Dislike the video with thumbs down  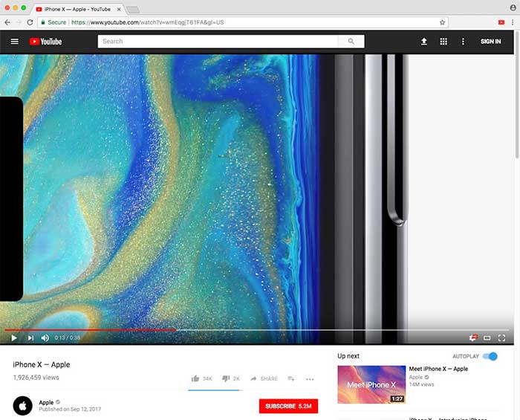click(x=226, y=378)
